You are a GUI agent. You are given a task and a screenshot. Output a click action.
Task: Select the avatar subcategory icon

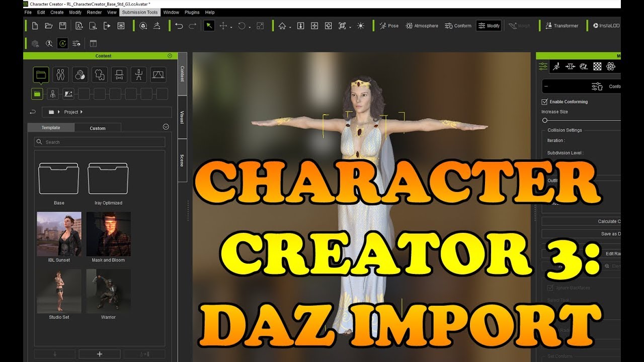52,94
